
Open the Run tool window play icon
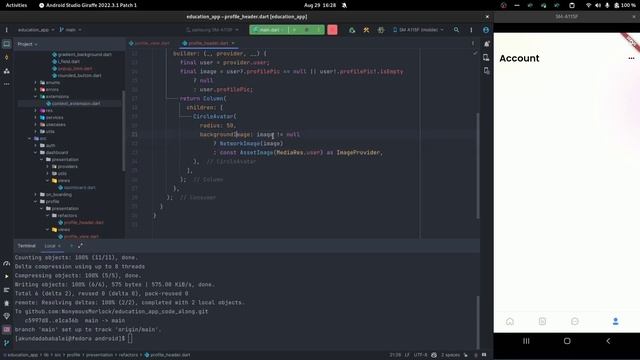coord(7,276)
